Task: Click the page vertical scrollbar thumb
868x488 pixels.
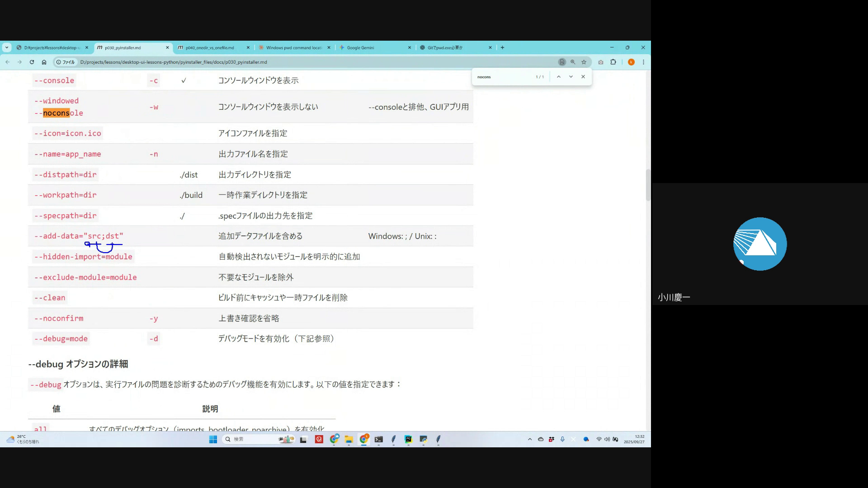Action: [648, 185]
